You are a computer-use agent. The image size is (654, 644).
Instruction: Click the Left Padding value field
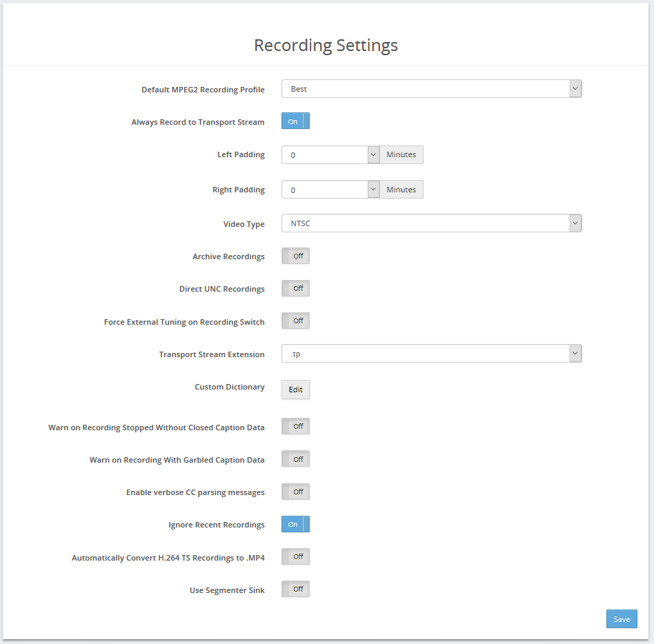point(324,154)
